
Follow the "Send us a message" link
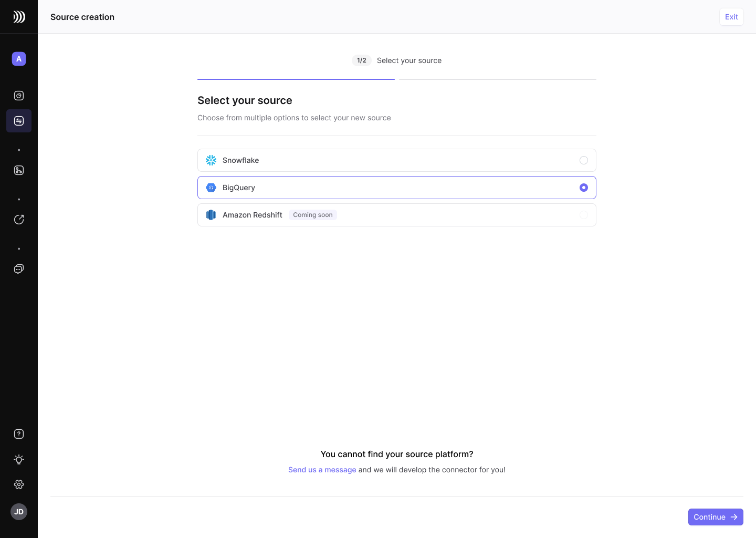[322, 470]
